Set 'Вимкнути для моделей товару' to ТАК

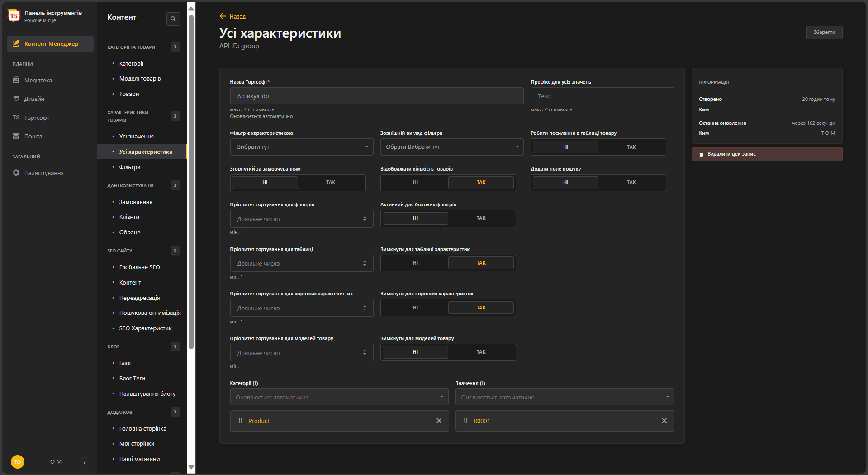(x=481, y=352)
